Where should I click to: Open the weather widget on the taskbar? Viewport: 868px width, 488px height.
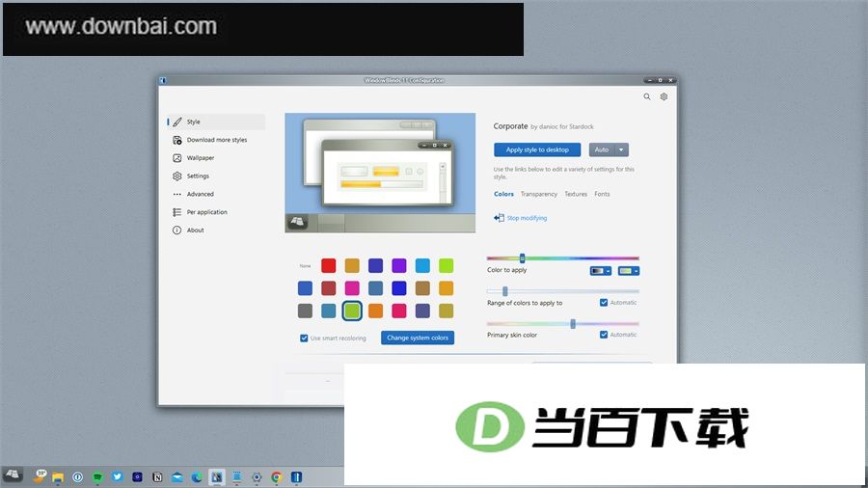point(40,475)
